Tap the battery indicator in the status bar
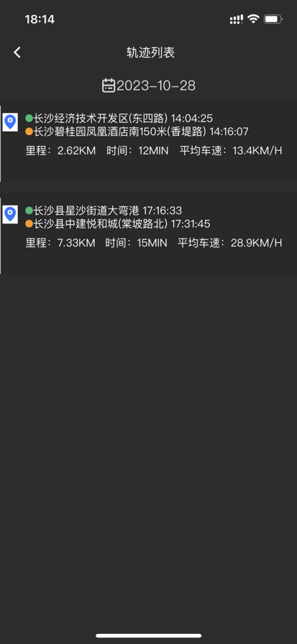This screenshot has width=297, height=644. 273,19
